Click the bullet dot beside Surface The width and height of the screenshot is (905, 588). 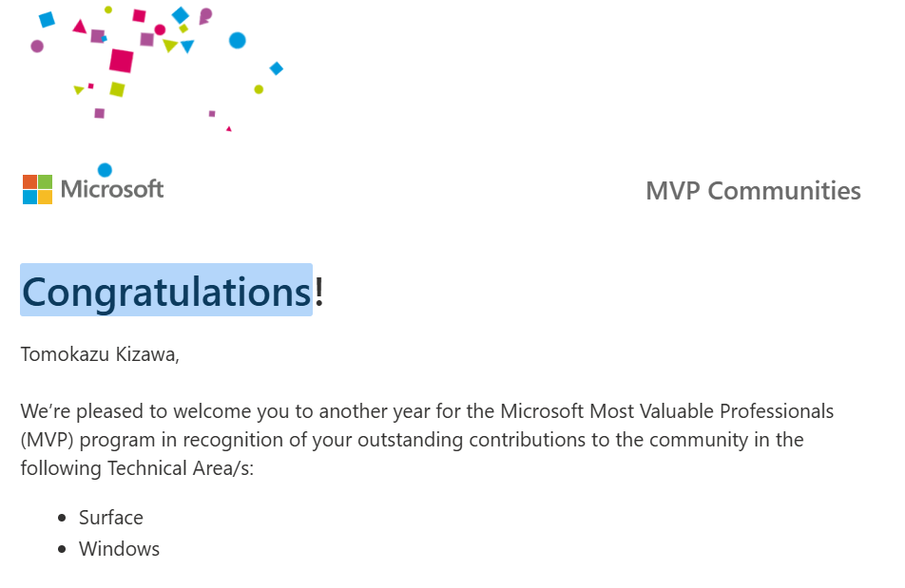click(x=62, y=519)
